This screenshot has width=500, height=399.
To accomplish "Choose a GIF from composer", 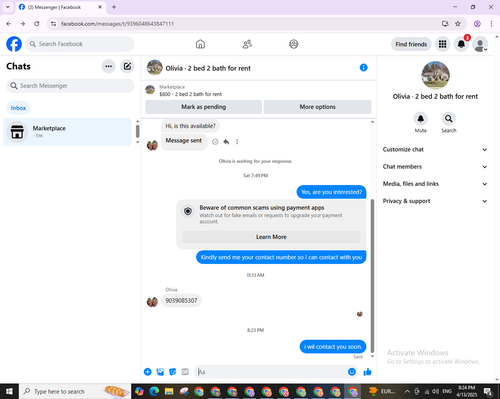I will 185,372.
